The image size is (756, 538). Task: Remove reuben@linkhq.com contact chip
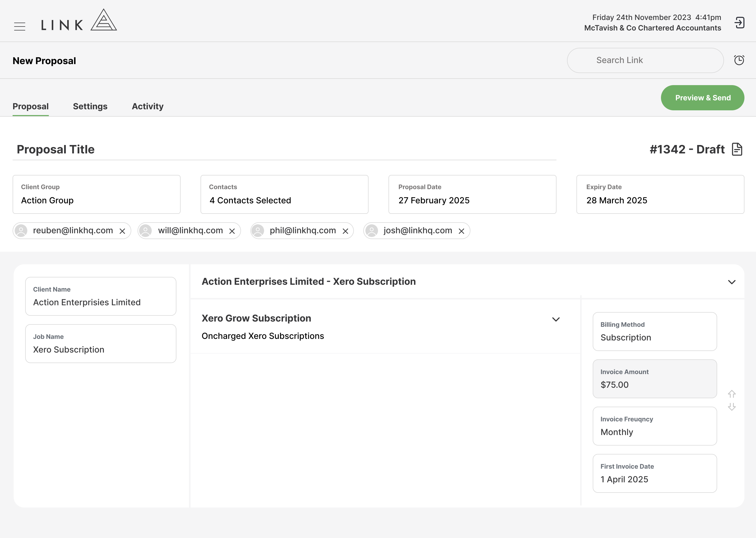(122, 231)
